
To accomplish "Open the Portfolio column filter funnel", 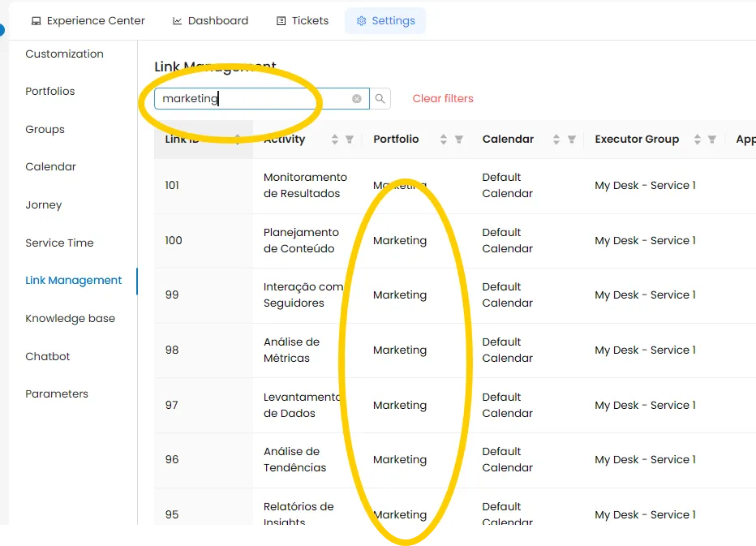I will [459, 140].
